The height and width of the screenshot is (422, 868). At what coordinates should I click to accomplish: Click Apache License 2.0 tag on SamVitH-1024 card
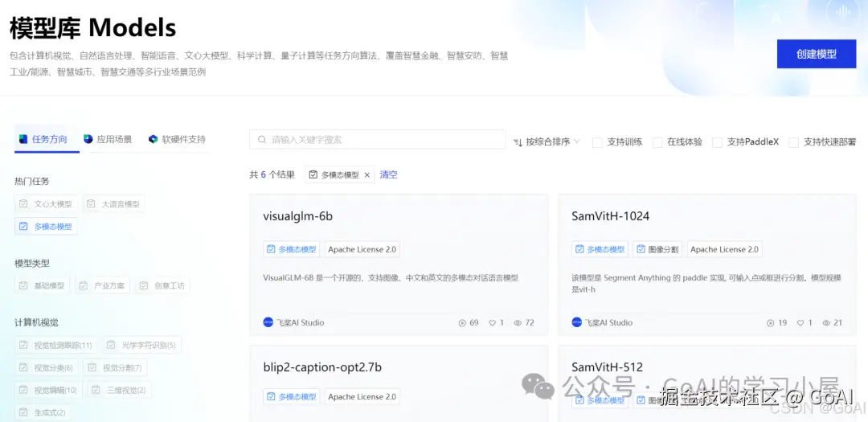point(725,249)
